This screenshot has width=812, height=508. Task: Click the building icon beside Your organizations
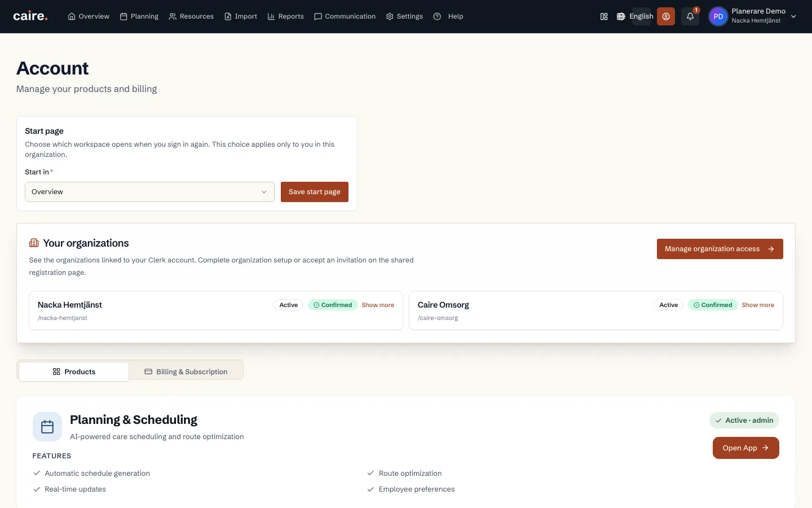pos(34,243)
